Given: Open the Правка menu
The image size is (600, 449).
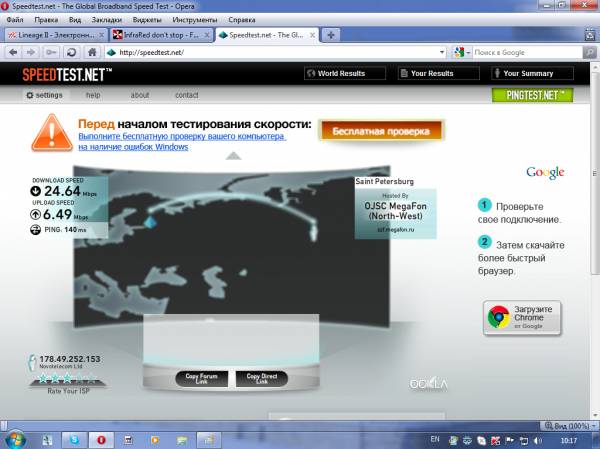Looking at the screenshot, I should click(x=46, y=20).
